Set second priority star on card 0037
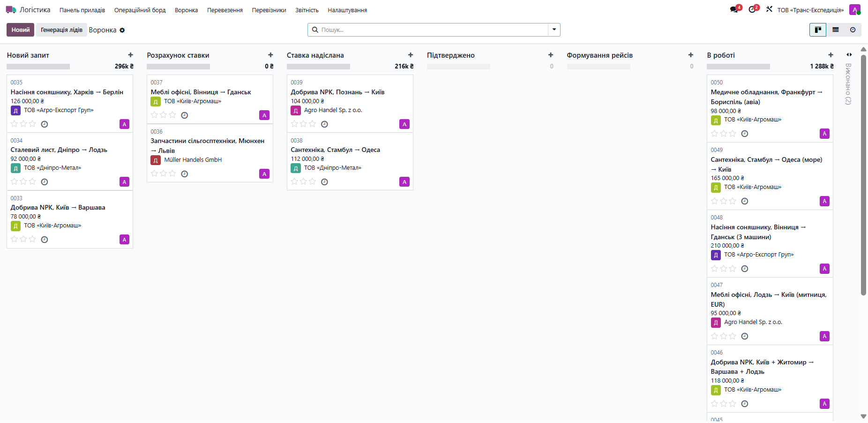Viewport: 868px width, 423px height. click(163, 115)
